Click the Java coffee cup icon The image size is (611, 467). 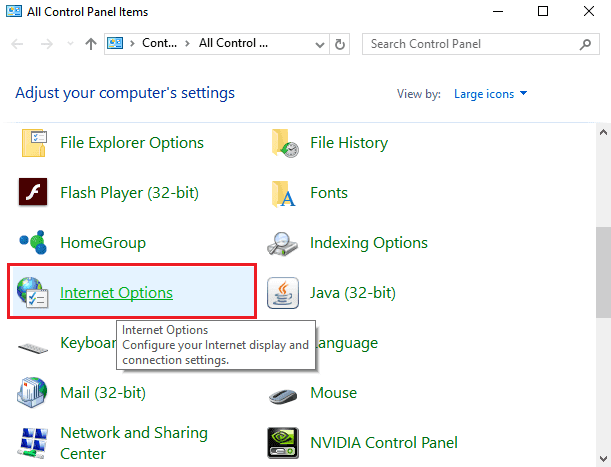[x=284, y=293]
